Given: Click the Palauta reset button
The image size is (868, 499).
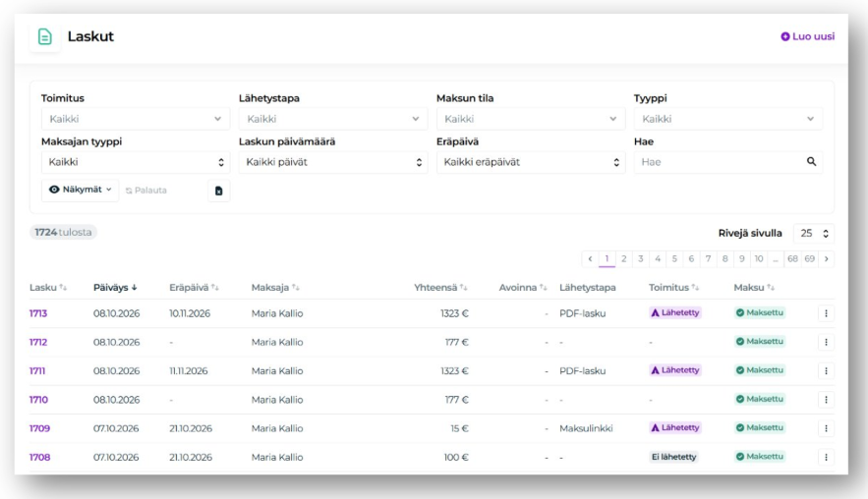Looking at the screenshot, I should (x=146, y=191).
